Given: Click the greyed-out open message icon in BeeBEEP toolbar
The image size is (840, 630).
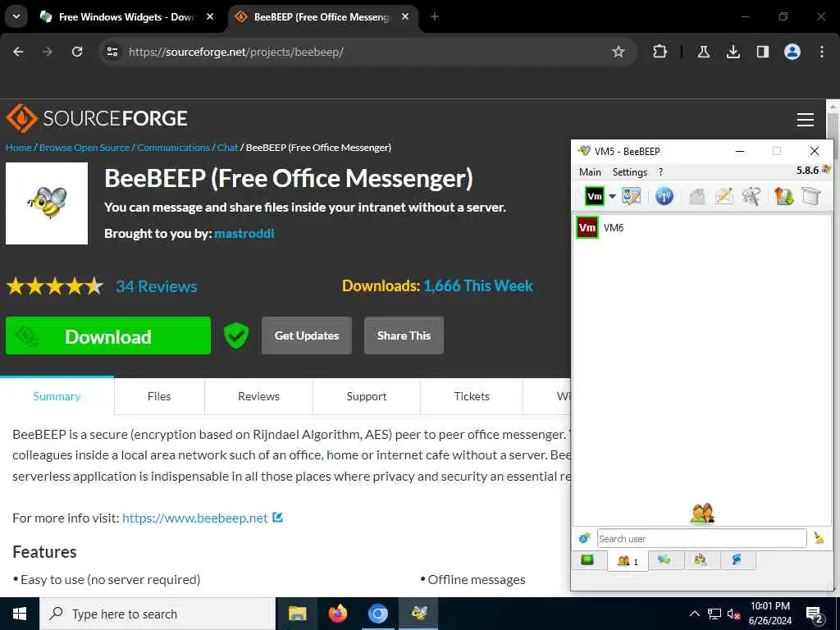Looking at the screenshot, I should tap(696, 196).
